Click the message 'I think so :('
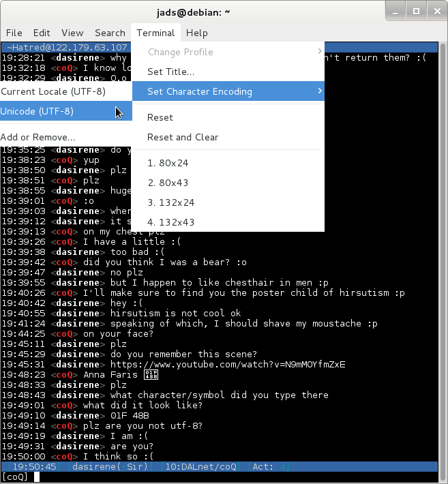This screenshot has width=448, height=484. click(x=118, y=457)
